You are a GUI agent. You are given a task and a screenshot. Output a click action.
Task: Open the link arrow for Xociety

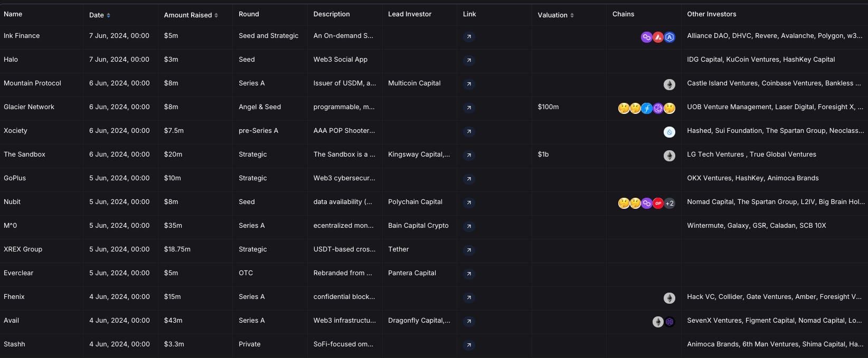469,132
